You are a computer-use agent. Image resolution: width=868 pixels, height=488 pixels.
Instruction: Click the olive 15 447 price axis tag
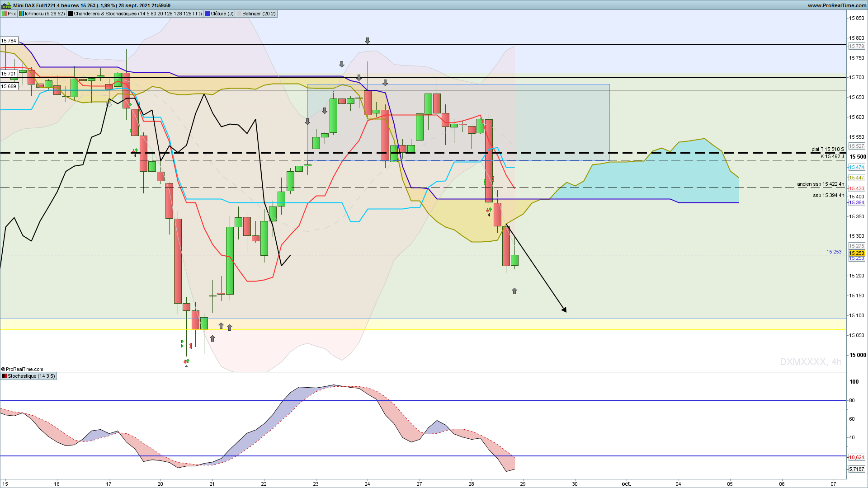point(857,178)
